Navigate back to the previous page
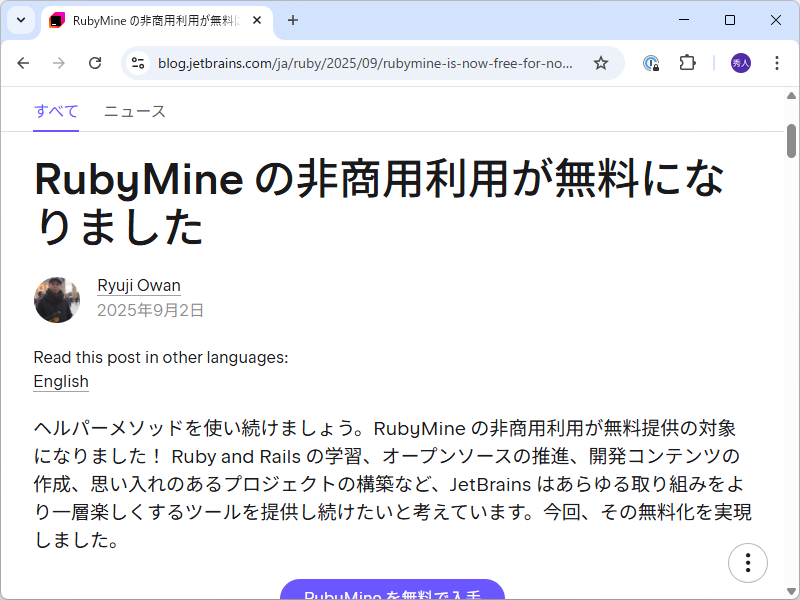Image resolution: width=800 pixels, height=600 pixels. point(23,62)
